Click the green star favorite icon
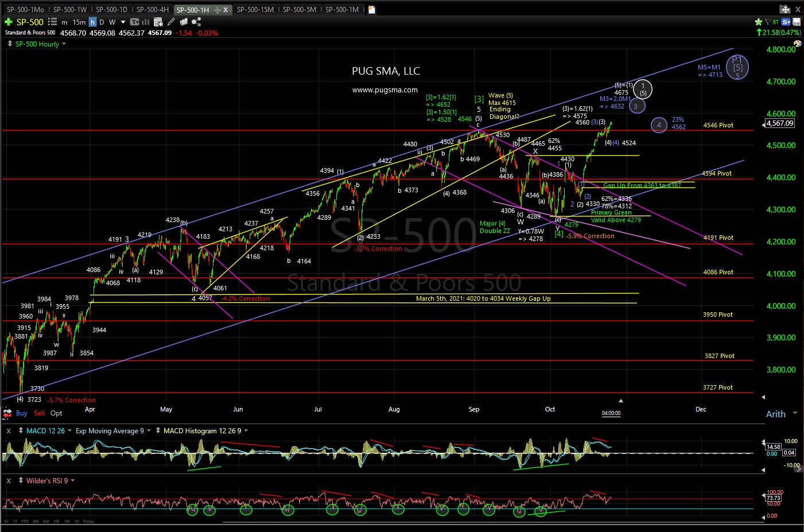Viewport: 804px width, 532px height. click(759, 22)
